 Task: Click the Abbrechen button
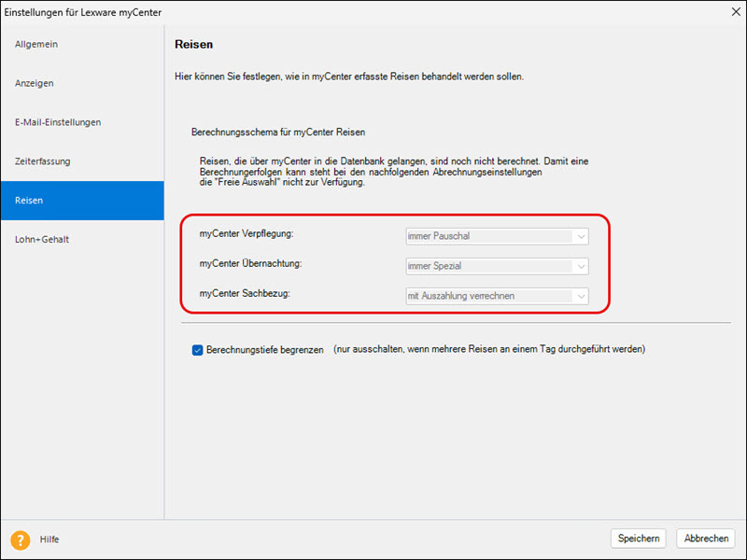point(706,539)
